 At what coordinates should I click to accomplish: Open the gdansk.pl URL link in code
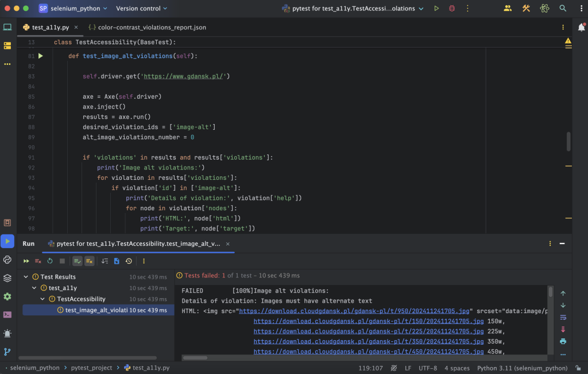(x=184, y=76)
